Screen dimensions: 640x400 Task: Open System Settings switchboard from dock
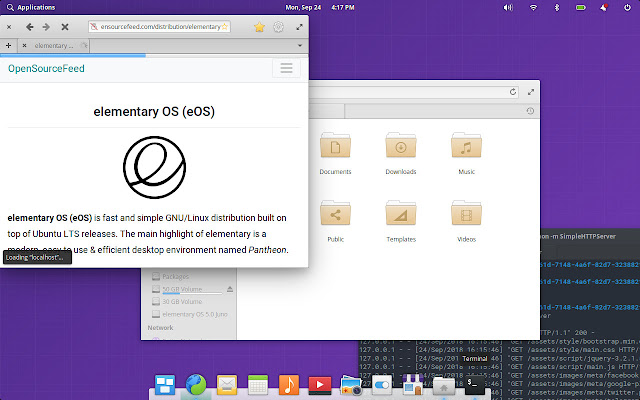tap(382, 384)
